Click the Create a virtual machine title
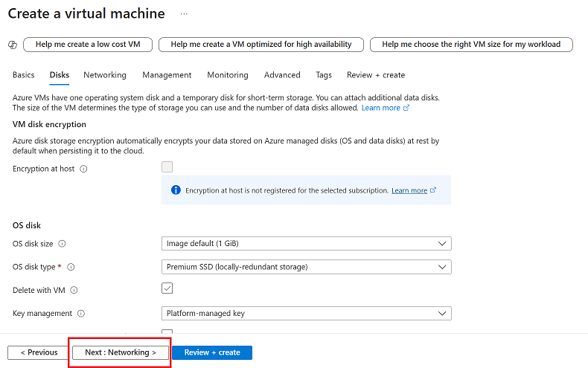The image size is (588, 368). coord(86,14)
